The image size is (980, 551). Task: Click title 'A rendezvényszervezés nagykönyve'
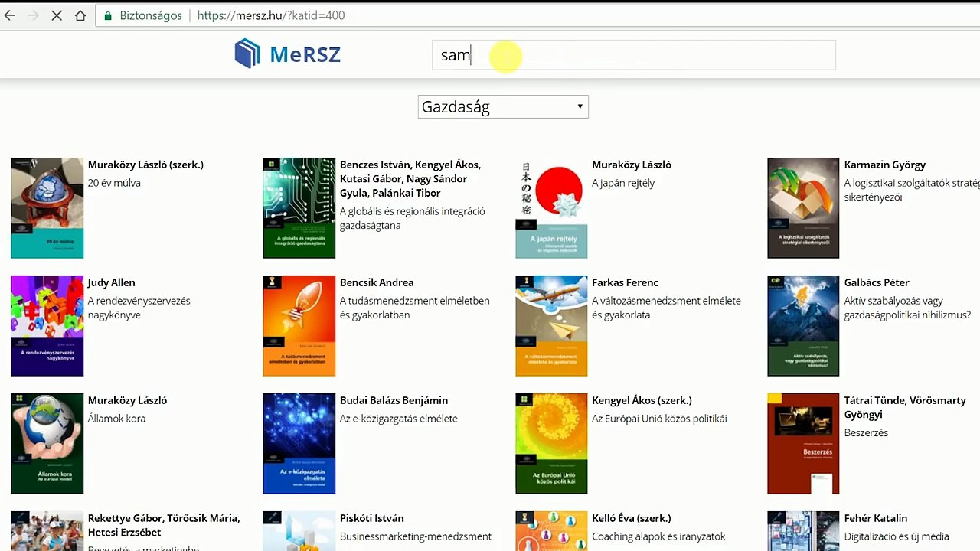[x=139, y=308]
